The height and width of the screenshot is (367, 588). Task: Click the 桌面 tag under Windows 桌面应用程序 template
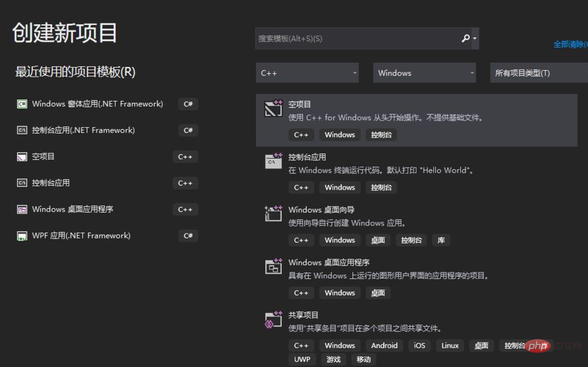378,292
